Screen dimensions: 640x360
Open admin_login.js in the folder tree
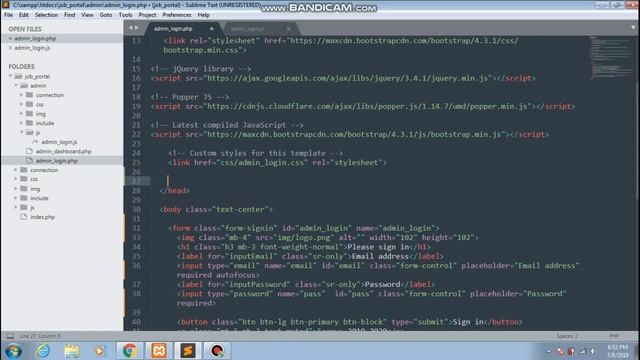59,142
